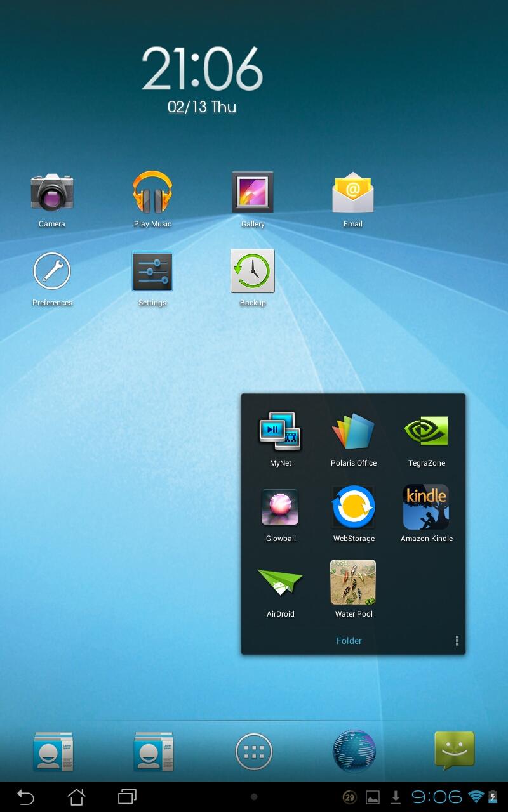The image size is (508, 812).
Task: Open the Camera app
Action: pos(52,192)
